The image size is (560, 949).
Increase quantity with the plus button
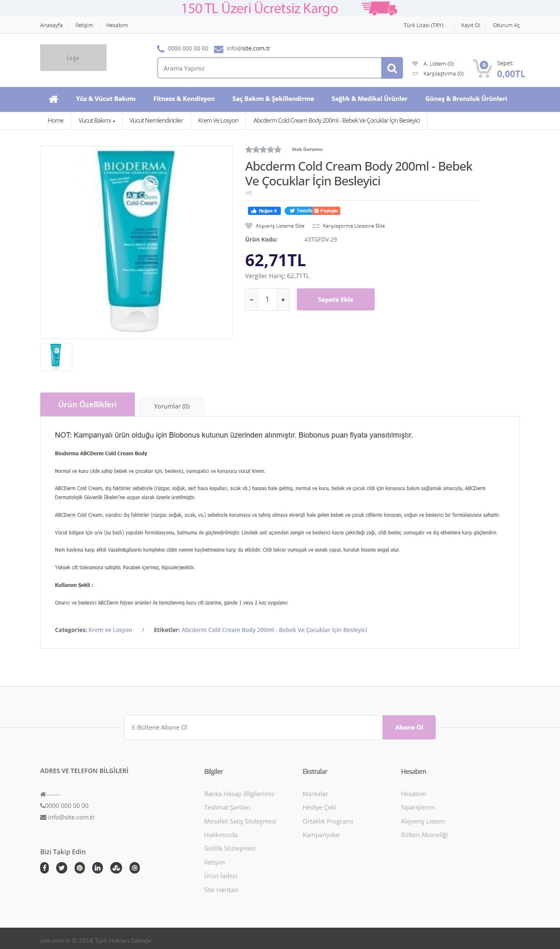(x=283, y=299)
